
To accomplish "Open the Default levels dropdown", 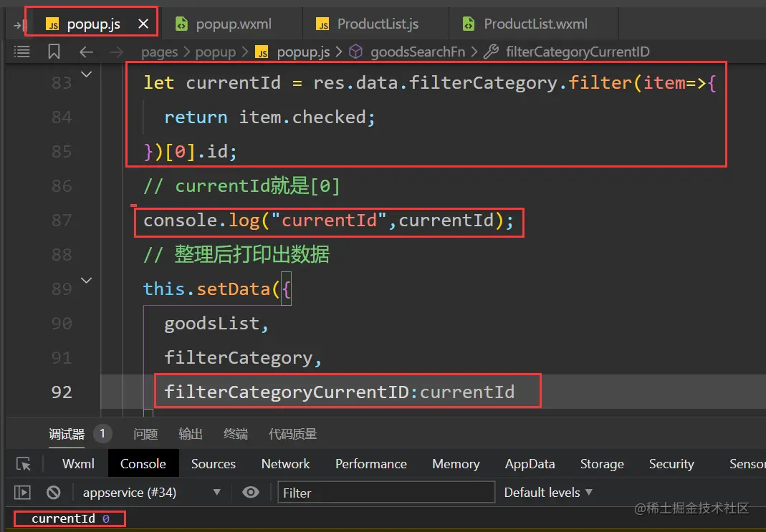I will [x=548, y=493].
